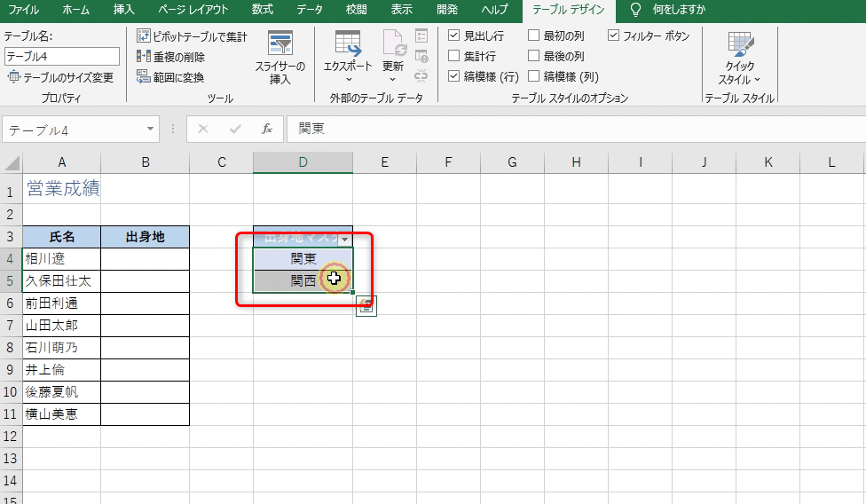Image resolution: width=866 pixels, height=504 pixels.
Task: Open the quick analysis icon below table
Action: [x=366, y=306]
